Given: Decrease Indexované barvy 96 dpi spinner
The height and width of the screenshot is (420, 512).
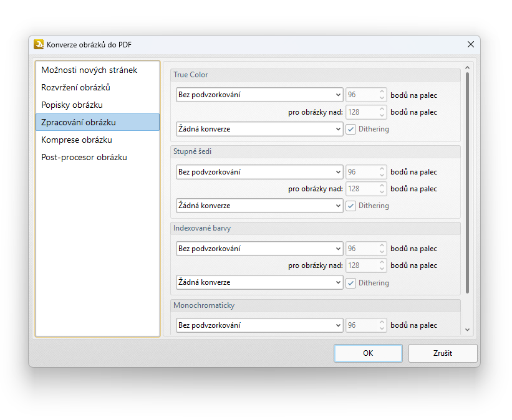Looking at the screenshot, I should point(382,252).
